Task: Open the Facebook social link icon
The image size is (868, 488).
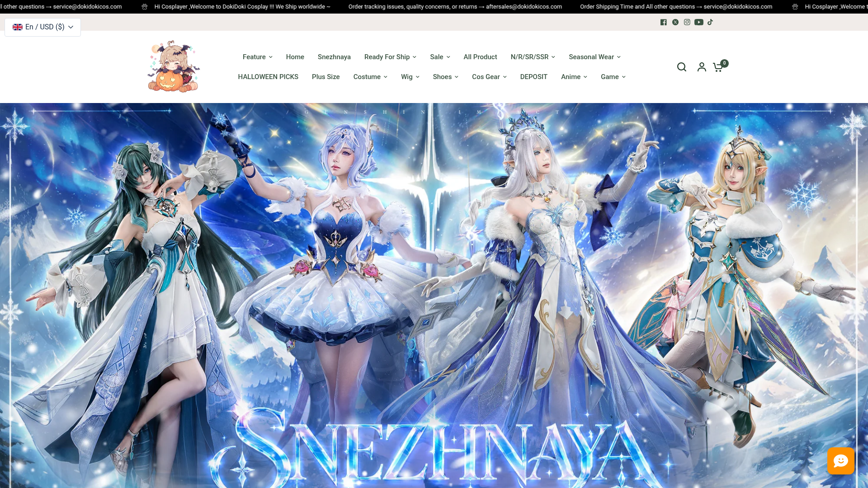Action: coord(663,22)
